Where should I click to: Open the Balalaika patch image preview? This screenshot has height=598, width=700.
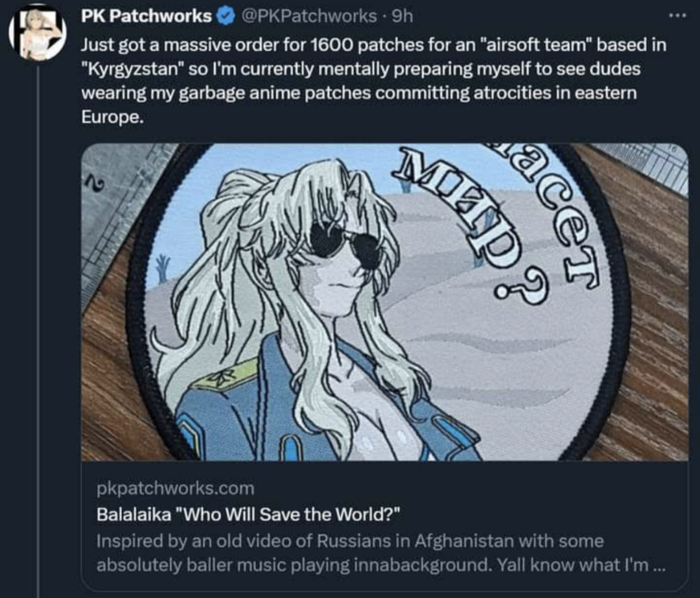coord(384,302)
